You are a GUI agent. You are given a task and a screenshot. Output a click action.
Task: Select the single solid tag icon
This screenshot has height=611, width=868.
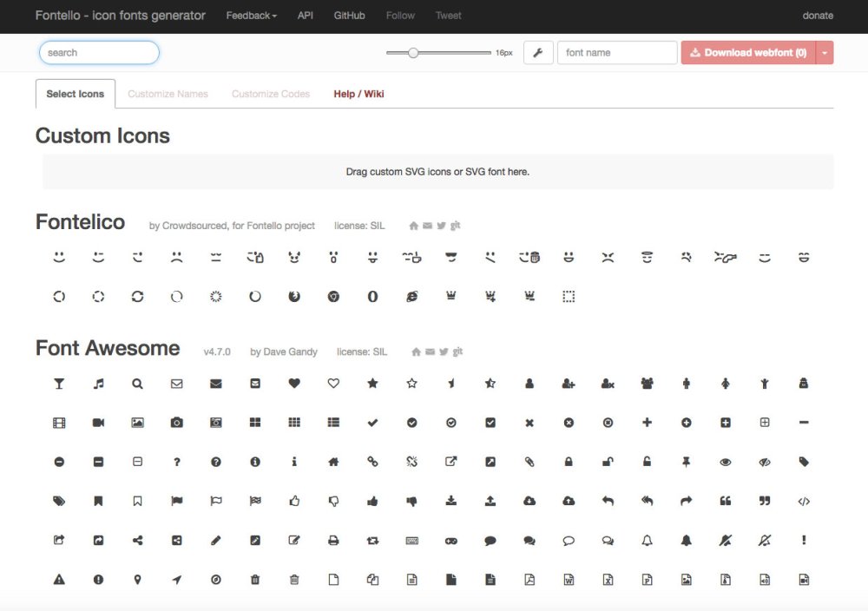[804, 462]
